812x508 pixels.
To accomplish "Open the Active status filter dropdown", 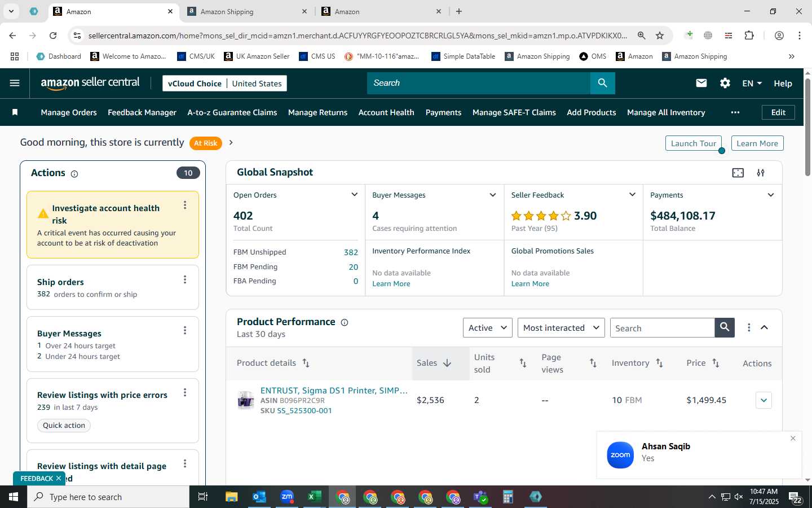I will [488, 327].
